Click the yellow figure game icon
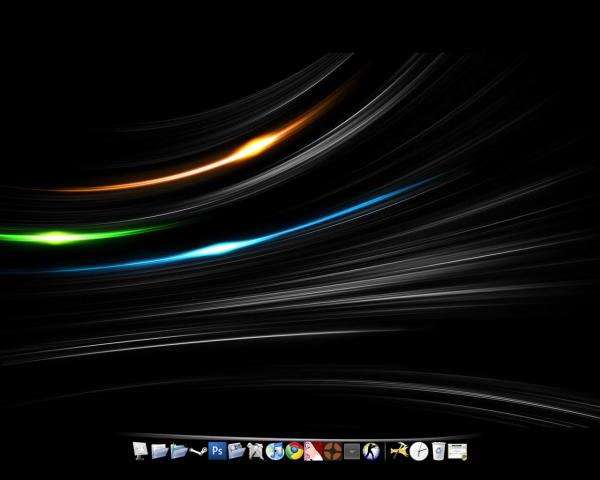This screenshot has width=600, height=480. [399, 451]
